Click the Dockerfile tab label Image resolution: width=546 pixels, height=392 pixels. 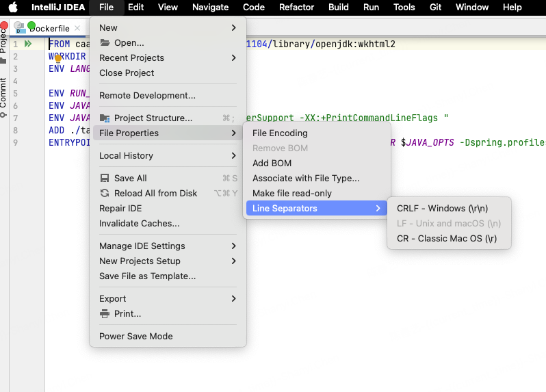(x=50, y=28)
